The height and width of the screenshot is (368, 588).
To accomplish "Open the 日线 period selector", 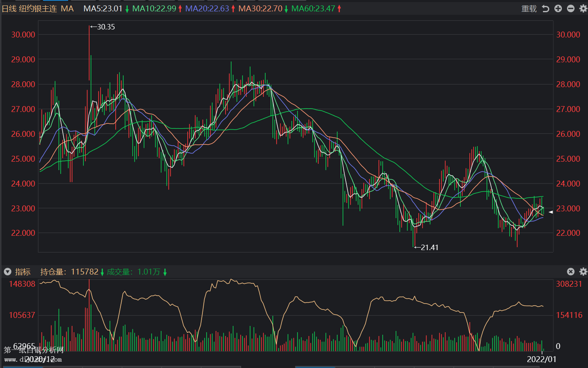I will [9, 8].
